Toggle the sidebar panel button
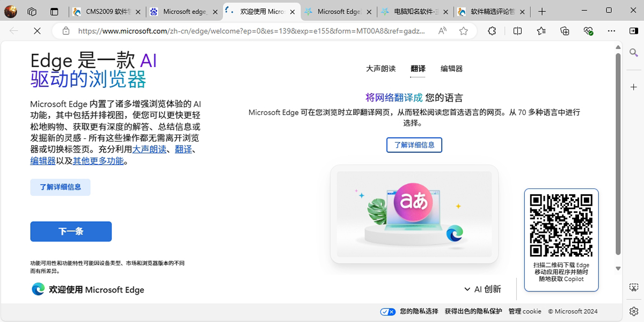The image size is (644, 322). click(x=633, y=31)
